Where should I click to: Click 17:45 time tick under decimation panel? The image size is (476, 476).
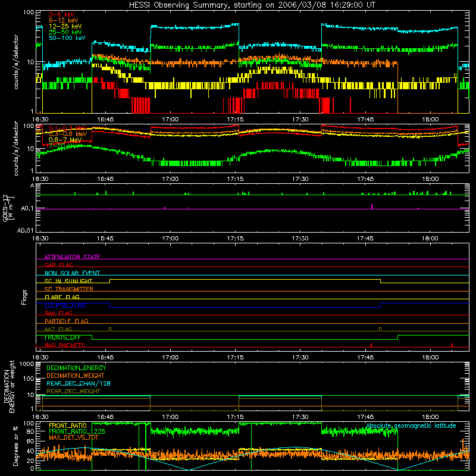(x=365, y=417)
